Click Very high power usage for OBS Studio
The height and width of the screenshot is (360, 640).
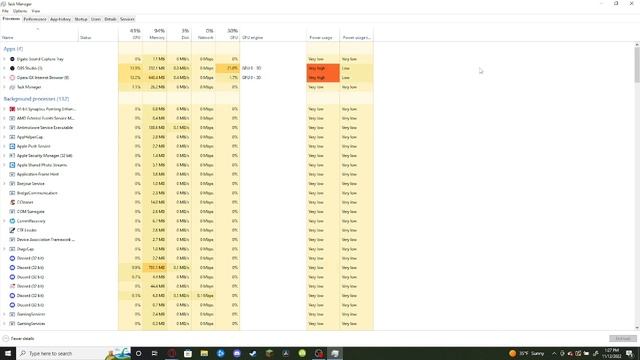click(x=323, y=68)
